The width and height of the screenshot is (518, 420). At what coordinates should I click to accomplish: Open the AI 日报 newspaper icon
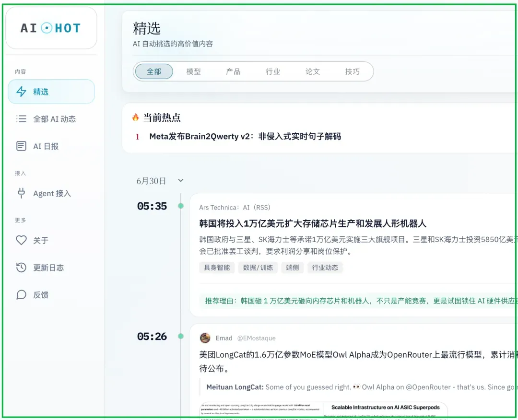22,146
